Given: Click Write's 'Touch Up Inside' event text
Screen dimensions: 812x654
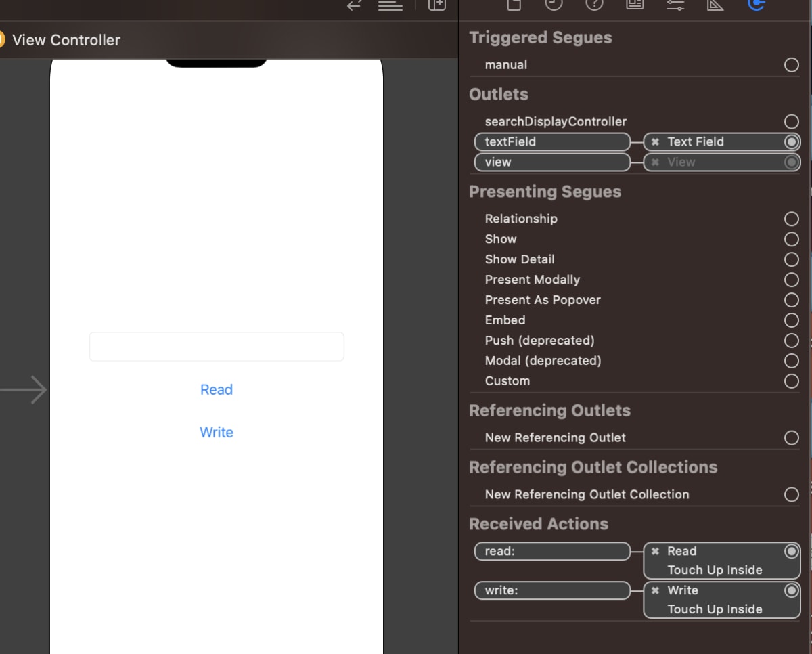Looking at the screenshot, I should 715,610.
